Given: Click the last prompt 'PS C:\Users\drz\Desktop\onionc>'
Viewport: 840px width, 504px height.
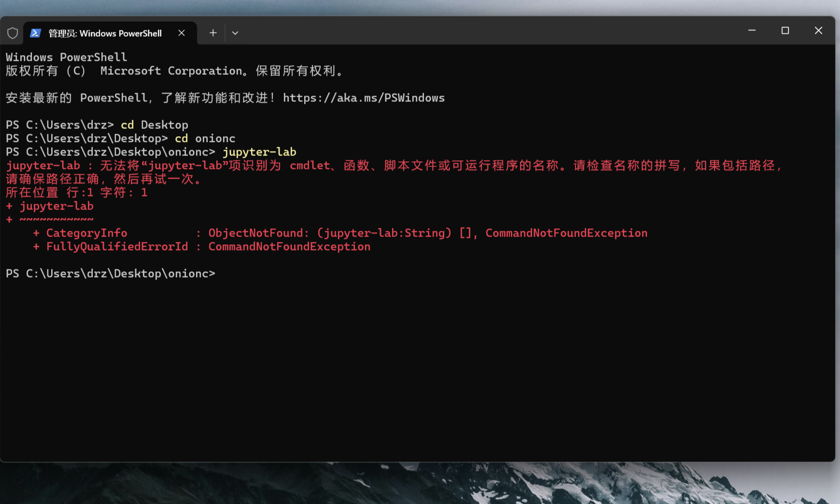Looking at the screenshot, I should tap(111, 274).
